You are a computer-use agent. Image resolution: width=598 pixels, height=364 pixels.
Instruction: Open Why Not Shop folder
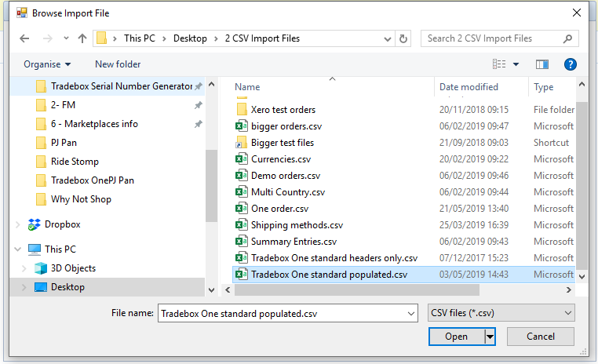tap(74, 199)
